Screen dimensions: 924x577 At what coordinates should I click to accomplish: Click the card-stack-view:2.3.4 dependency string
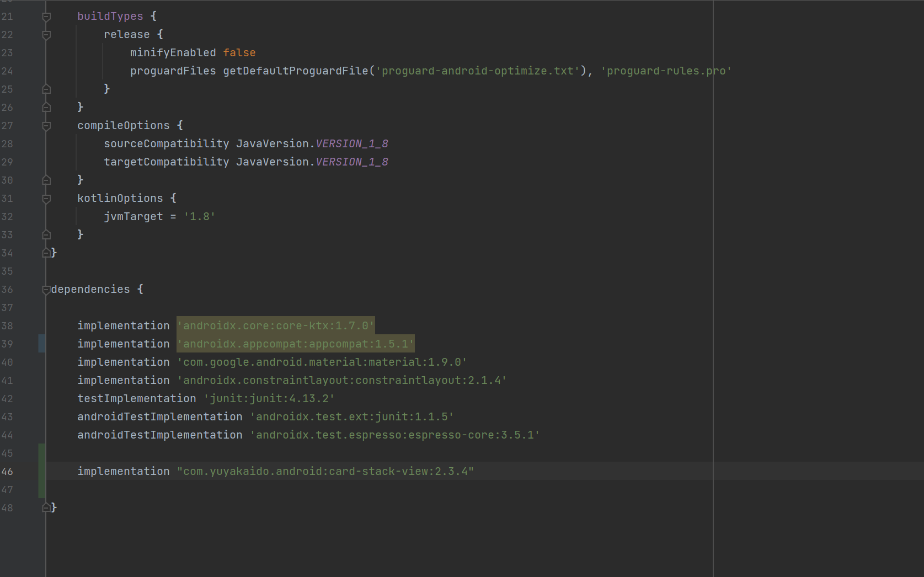(325, 471)
